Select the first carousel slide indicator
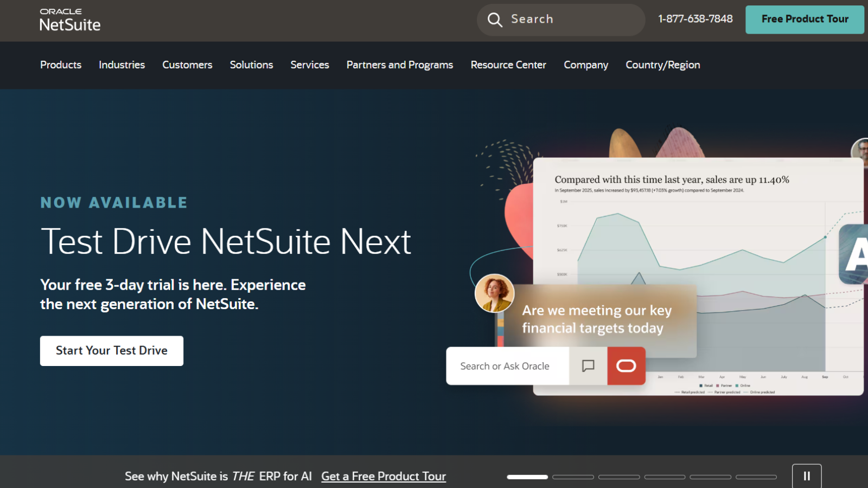 click(x=527, y=477)
